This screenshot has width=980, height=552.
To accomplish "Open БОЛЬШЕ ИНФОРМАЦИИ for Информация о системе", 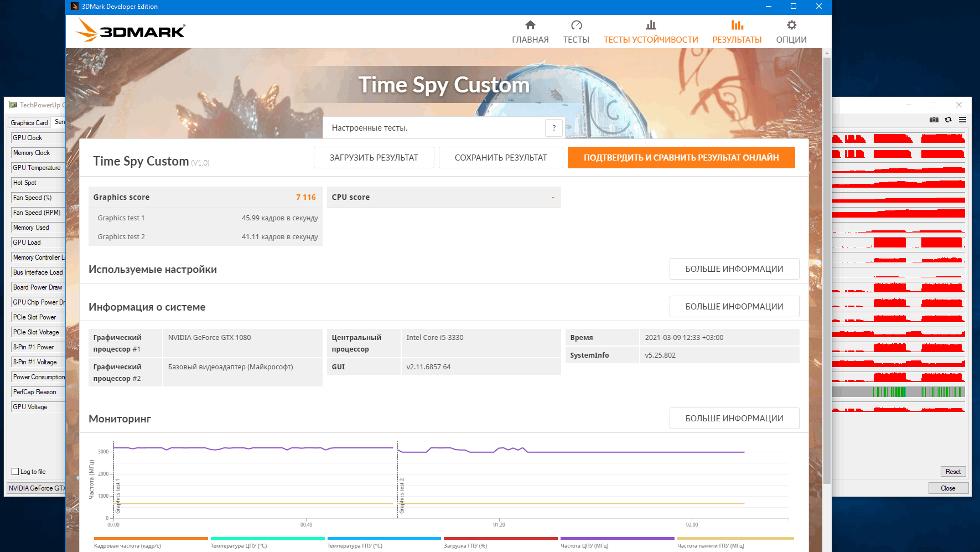I will [734, 306].
